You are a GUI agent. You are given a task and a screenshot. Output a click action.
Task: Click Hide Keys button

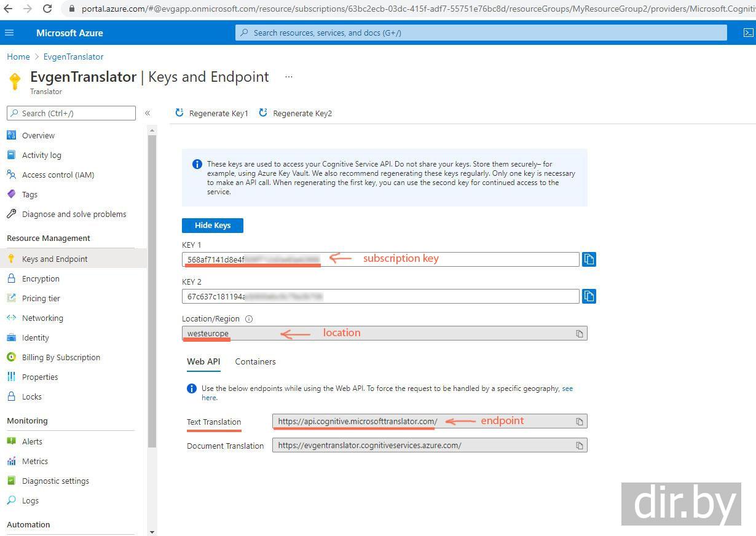[213, 226]
